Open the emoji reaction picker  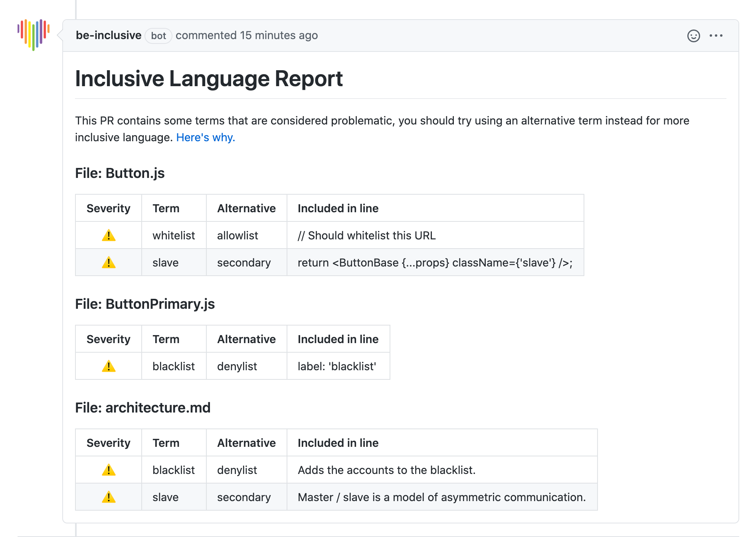[693, 36]
